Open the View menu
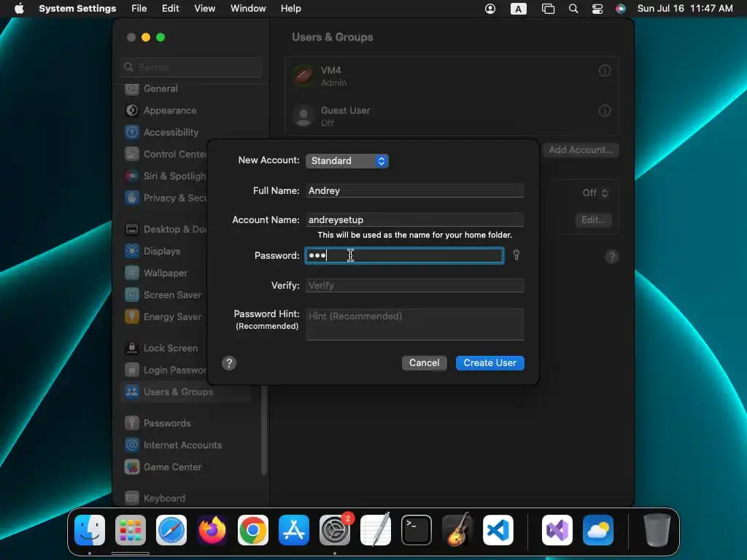The width and height of the screenshot is (747, 560). [204, 9]
